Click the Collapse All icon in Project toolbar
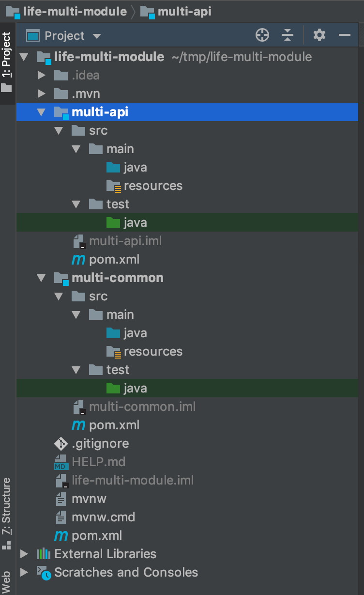364x595 pixels. [288, 35]
